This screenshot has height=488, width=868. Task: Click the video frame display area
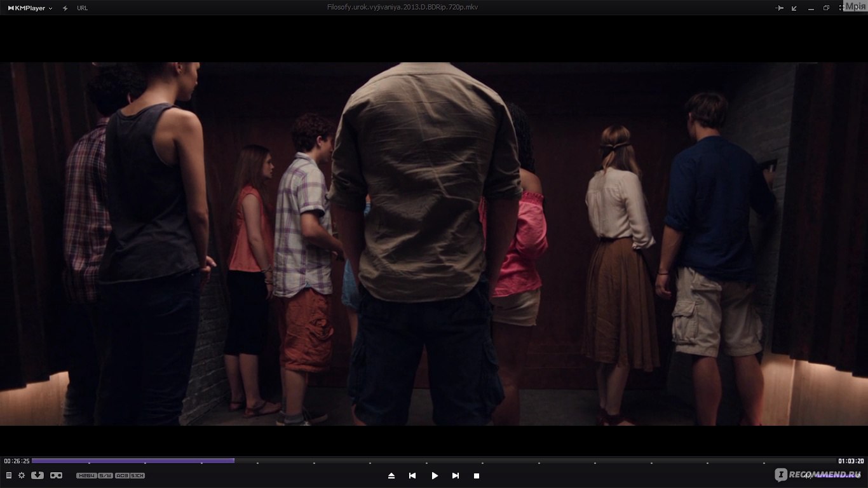[x=434, y=244]
